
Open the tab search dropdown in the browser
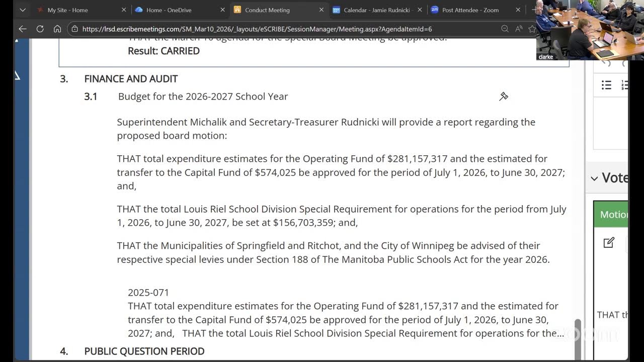[x=22, y=10]
